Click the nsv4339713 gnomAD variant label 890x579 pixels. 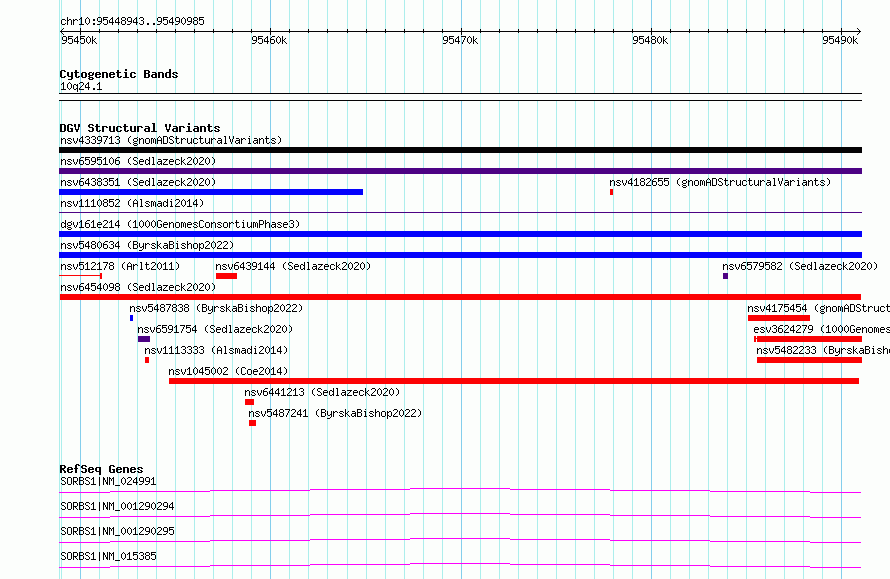coord(171,140)
